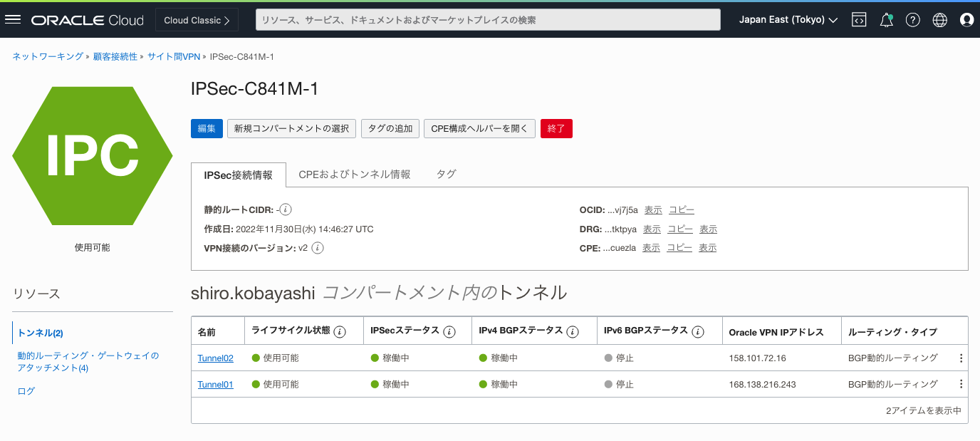Open Cloud Shell developer tools icon
Image resolution: width=980 pixels, height=441 pixels.
pyautogui.click(x=860, y=20)
